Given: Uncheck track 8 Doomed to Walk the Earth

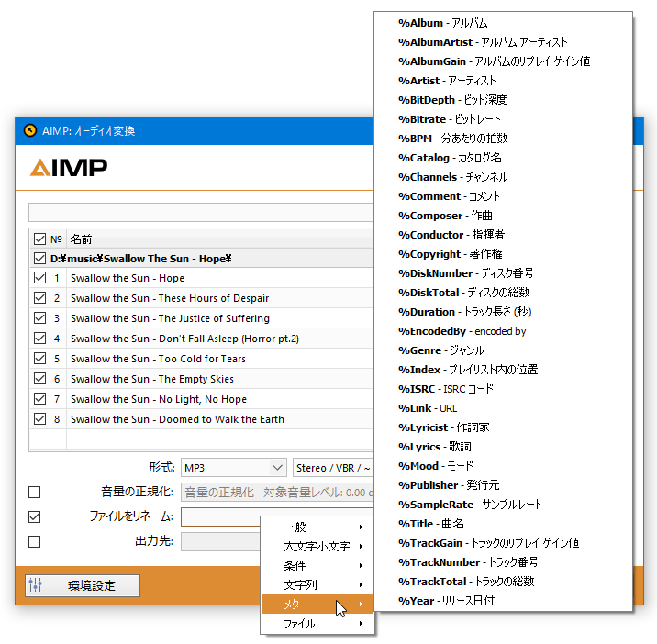Looking at the screenshot, I should [x=39, y=418].
